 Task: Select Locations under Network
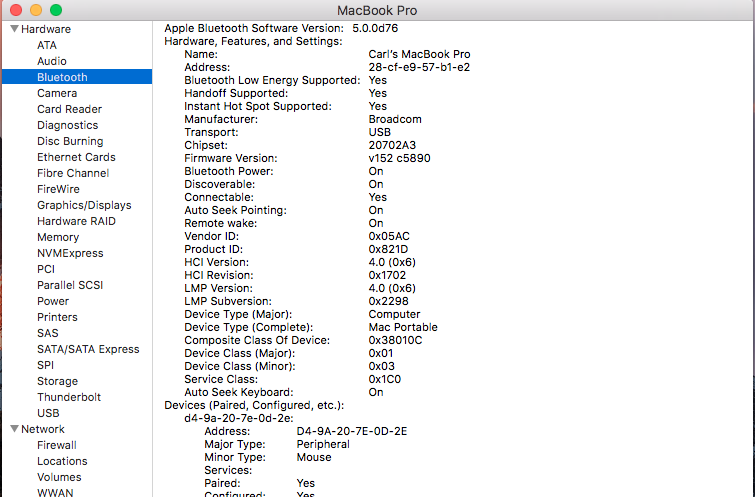point(63,461)
